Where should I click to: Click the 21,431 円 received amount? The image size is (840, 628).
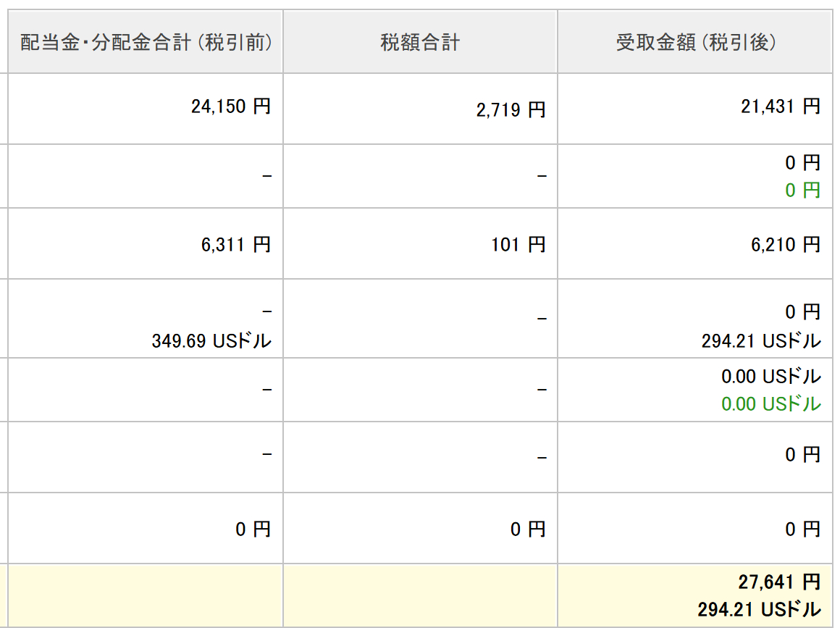(x=780, y=106)
